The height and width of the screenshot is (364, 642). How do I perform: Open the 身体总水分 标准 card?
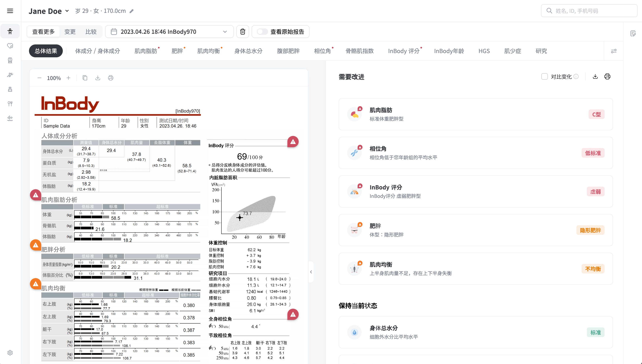click(x=476, y=332)
